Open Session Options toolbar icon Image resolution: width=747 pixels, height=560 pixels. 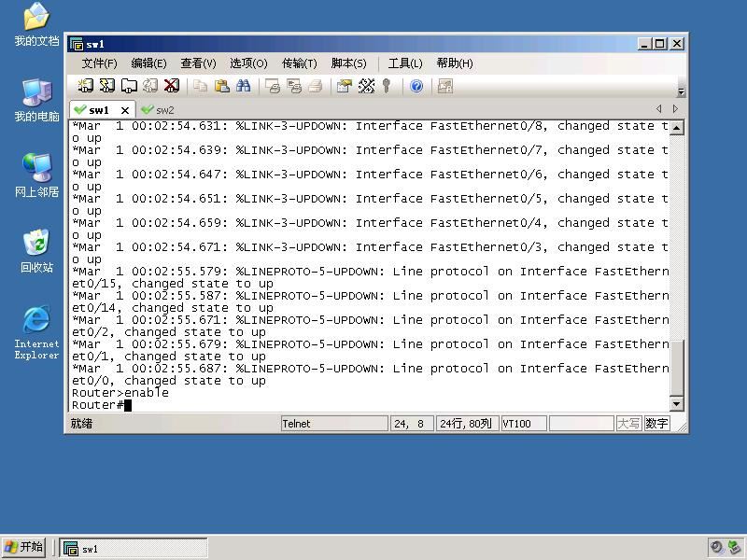pos(344,86)
